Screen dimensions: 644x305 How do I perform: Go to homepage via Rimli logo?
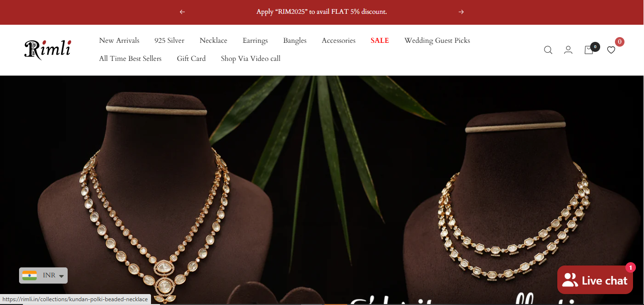(x=48, y=49)
